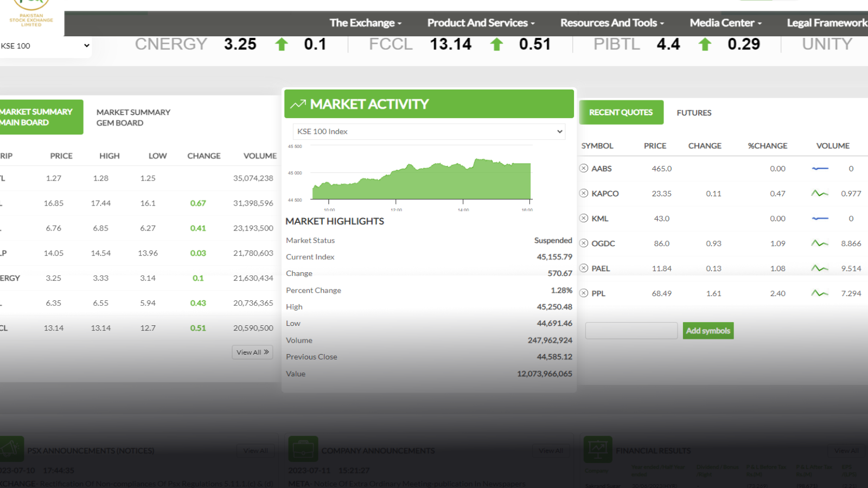This screenshot has height=488, width=868.
Task: Click volume 35,074,238 in market summary
Action: coord(253,178)
